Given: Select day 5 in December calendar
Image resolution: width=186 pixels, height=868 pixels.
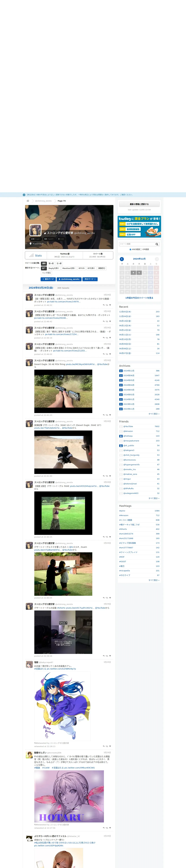Looking at the screenshot, I should point(139,273).
